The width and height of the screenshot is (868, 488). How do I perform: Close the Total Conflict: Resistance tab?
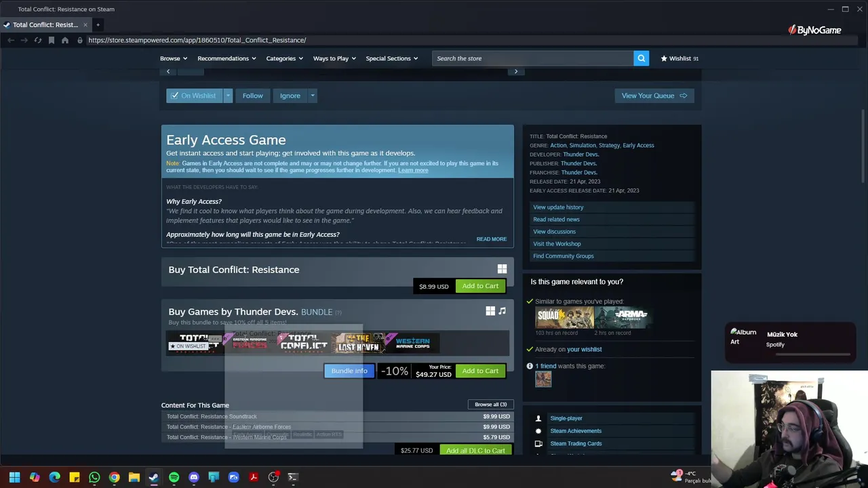coord(85,24)
